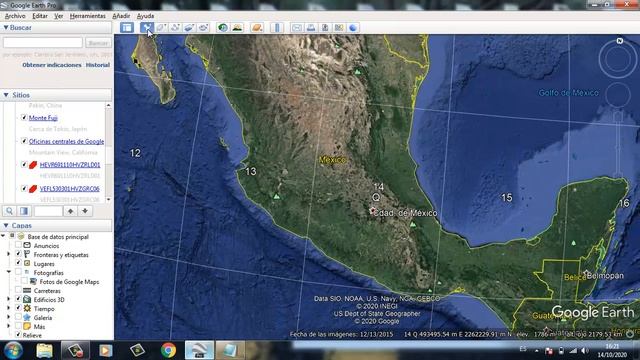Uncheck Oficinas centrales de Google checkbox
Screen dimensions: 640x360
click(24, 141)
